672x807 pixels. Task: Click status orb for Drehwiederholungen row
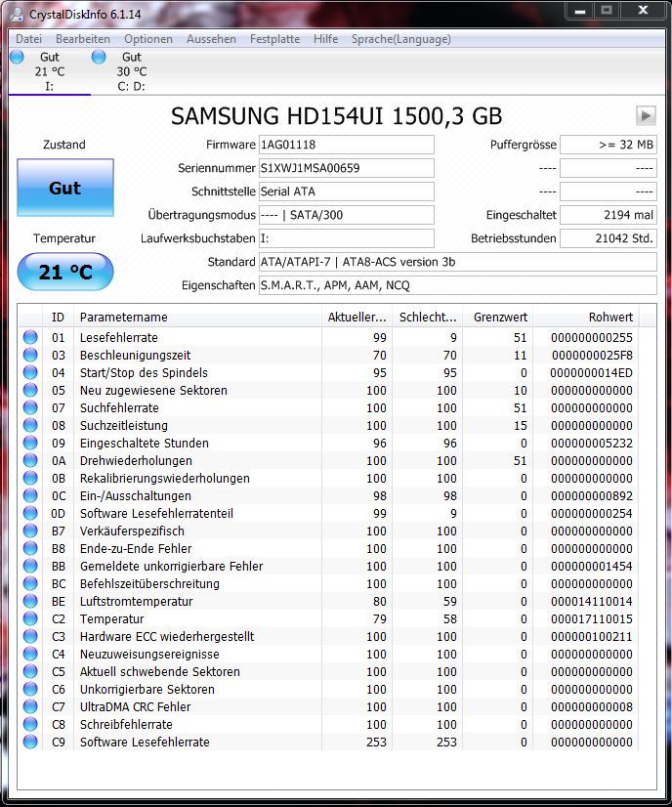30,460
